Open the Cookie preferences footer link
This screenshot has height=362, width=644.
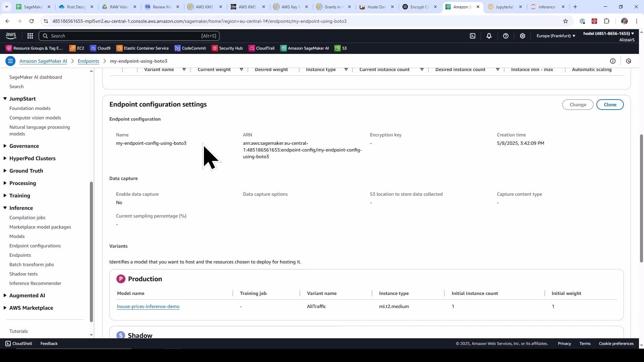(616, 344)
